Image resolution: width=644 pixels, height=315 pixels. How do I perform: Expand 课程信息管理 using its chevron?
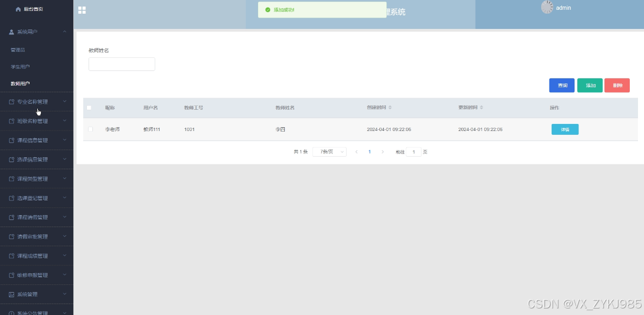(x=65, y=140)
